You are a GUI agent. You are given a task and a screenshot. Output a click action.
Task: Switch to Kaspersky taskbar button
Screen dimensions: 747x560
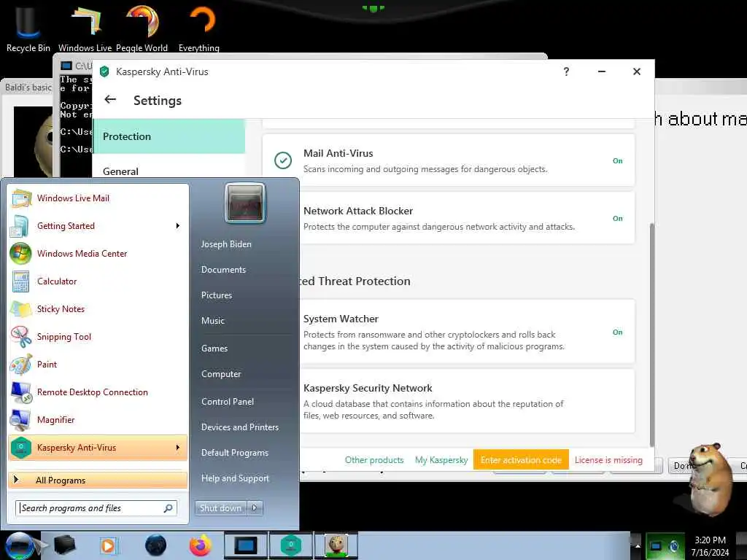click(290, 545)
